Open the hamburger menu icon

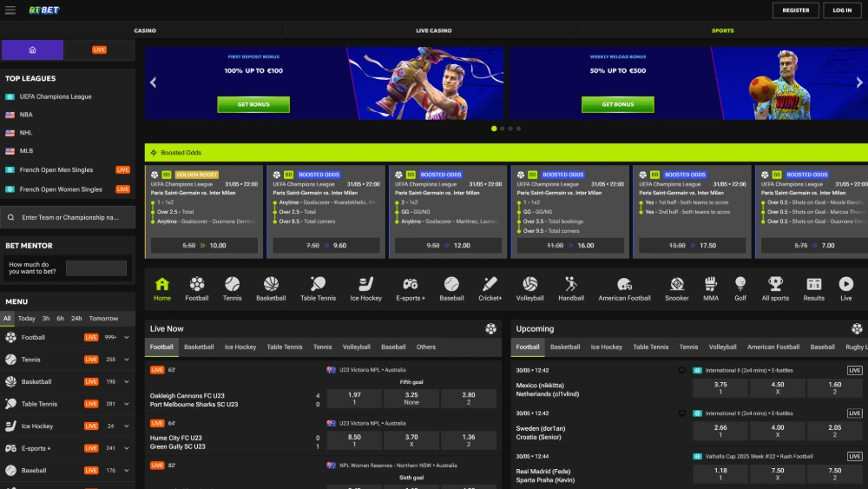pos(10,10)
